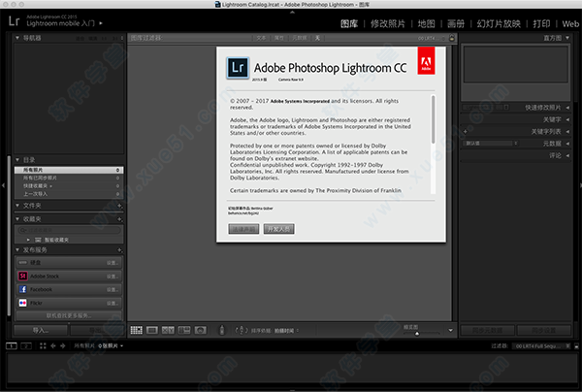Open metadata preset 默认值 dropdown
This screenshot has width=582, height=392.
point(490,144)
